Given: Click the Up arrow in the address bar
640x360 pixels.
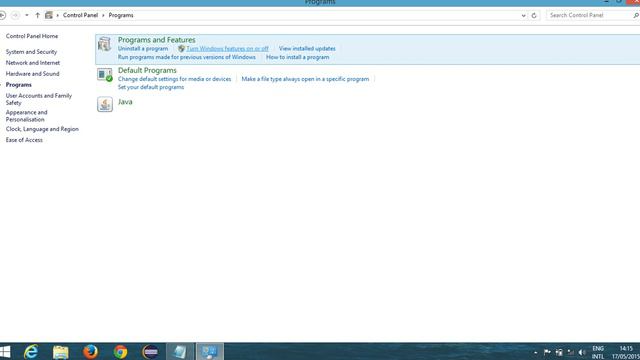Looking at the screenshot, I should click(x=38, y=15).
